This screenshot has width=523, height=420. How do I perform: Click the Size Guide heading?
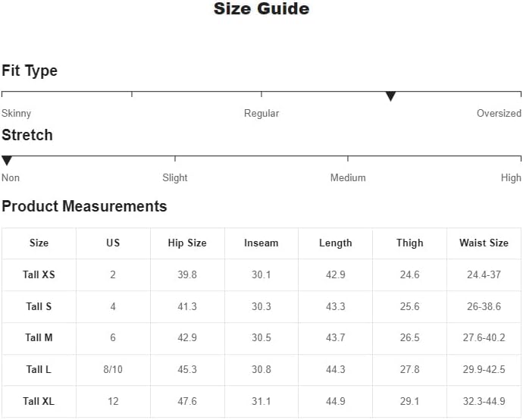coord(261,9)
